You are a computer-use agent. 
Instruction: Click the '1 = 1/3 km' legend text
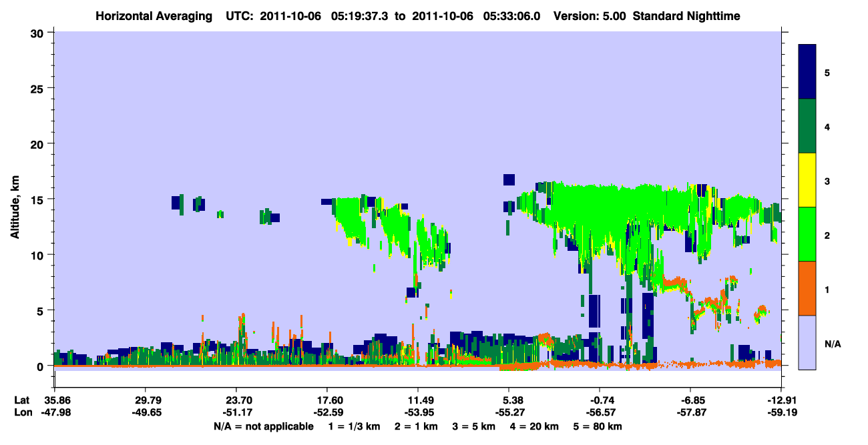354,426
